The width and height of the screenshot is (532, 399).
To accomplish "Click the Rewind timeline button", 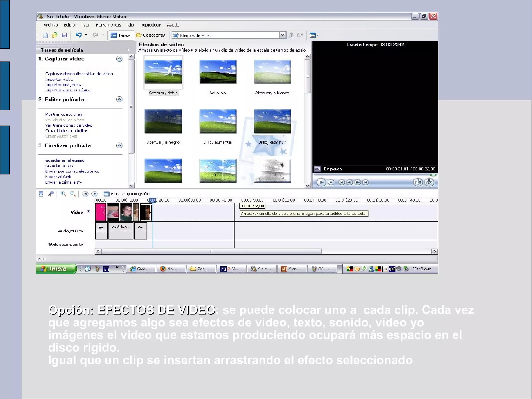I will tap(85, 194).
